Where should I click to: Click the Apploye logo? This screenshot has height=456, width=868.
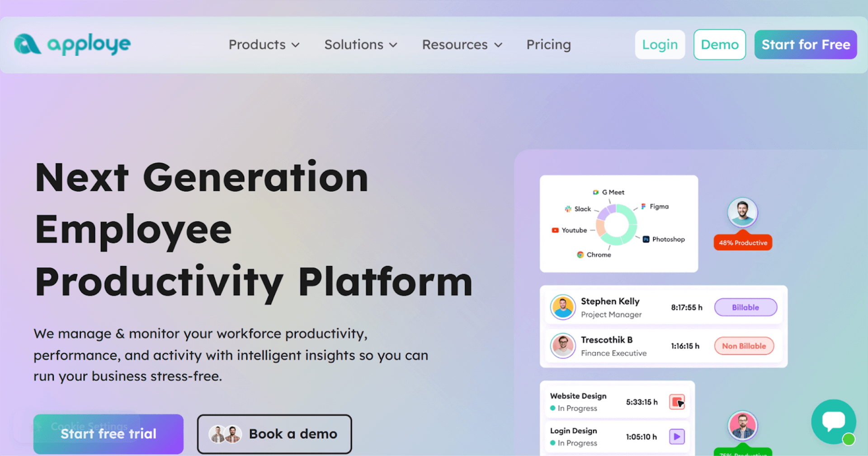click(72, 44)
